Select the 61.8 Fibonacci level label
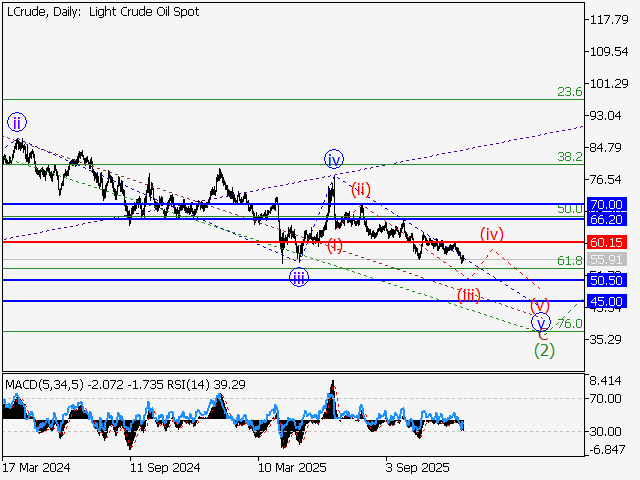 (569, 261)
